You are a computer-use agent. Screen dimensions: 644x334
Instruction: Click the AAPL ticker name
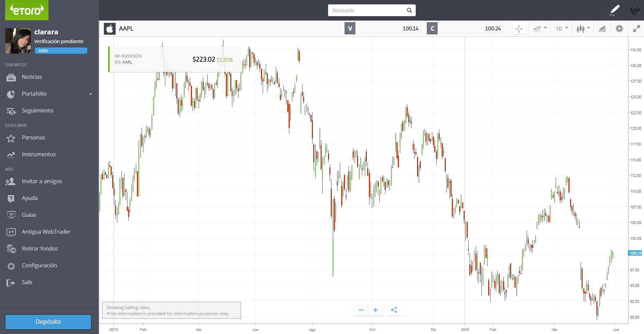(x=126, y=29)
